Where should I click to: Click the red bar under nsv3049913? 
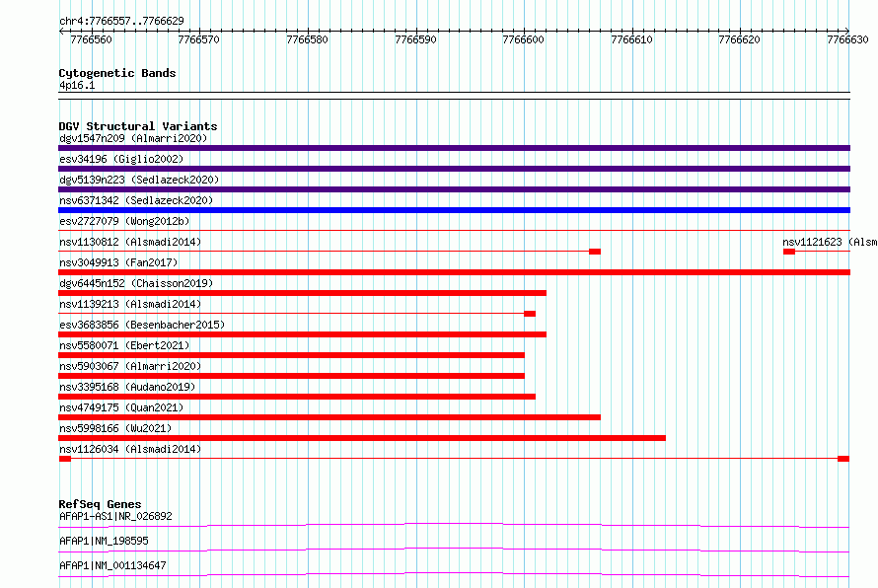pos(454,272)
